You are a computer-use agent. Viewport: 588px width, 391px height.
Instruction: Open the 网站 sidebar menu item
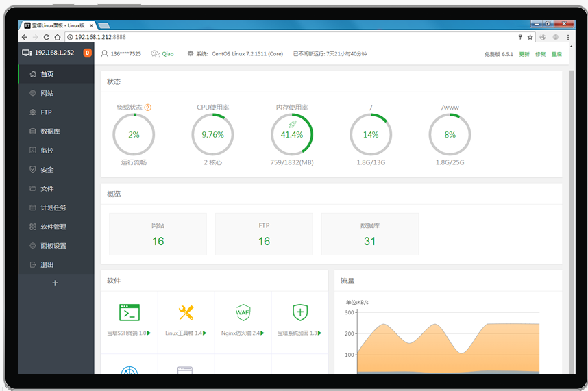click(47, 93)
